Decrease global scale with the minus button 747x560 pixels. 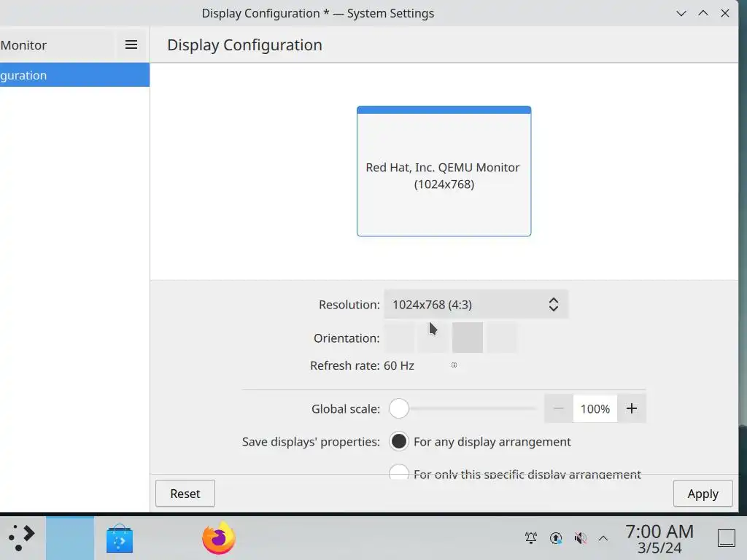558,408
